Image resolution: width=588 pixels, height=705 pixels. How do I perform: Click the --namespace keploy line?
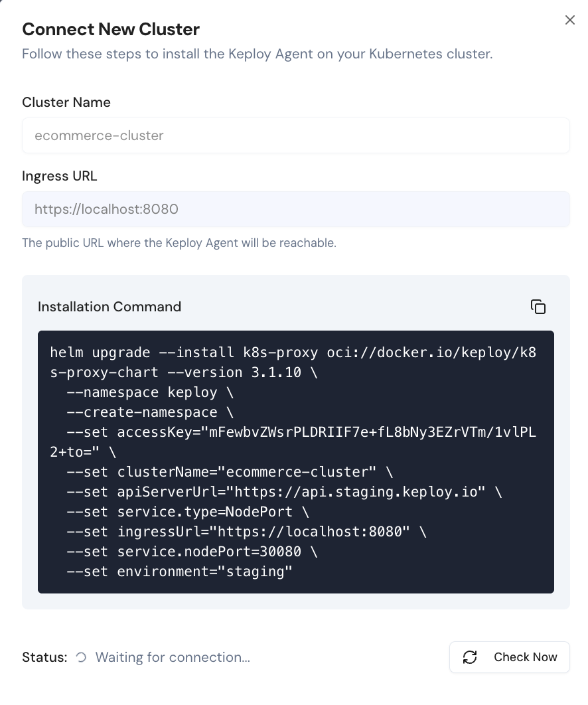click(x=149, y=392)
